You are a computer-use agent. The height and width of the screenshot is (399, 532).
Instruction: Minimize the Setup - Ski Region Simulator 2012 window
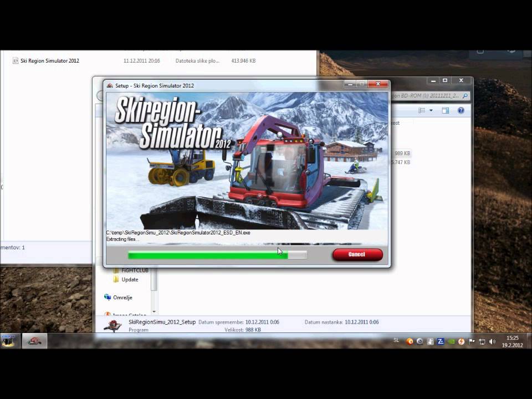(350, 84)
